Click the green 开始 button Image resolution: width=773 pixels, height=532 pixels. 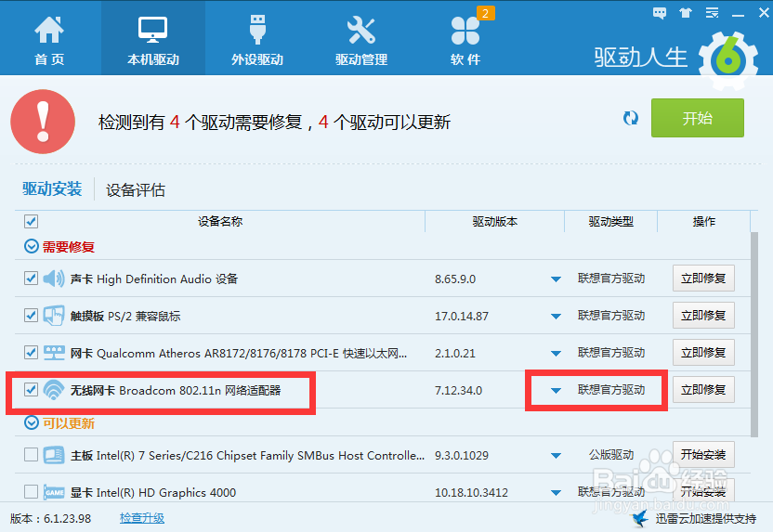697,118
